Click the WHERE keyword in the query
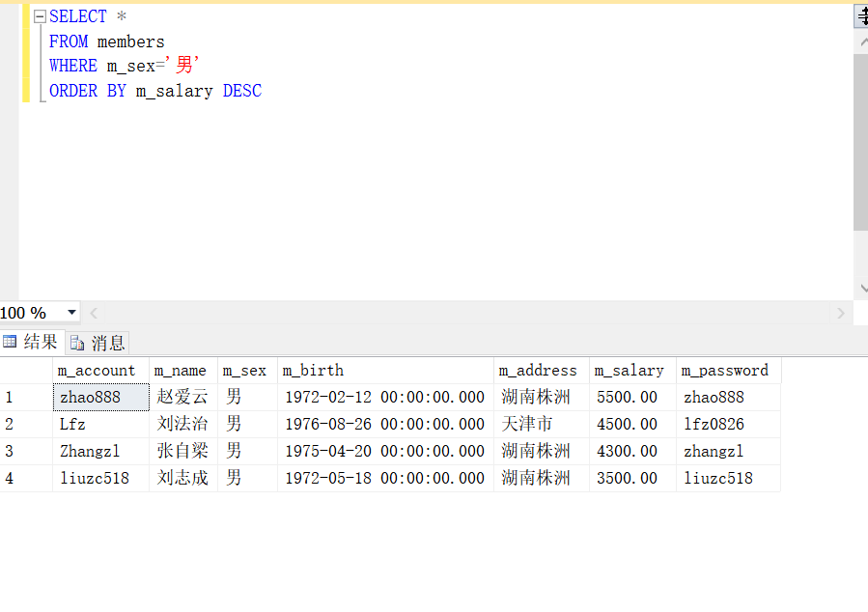The image size is (868, 612). [73, 66]
